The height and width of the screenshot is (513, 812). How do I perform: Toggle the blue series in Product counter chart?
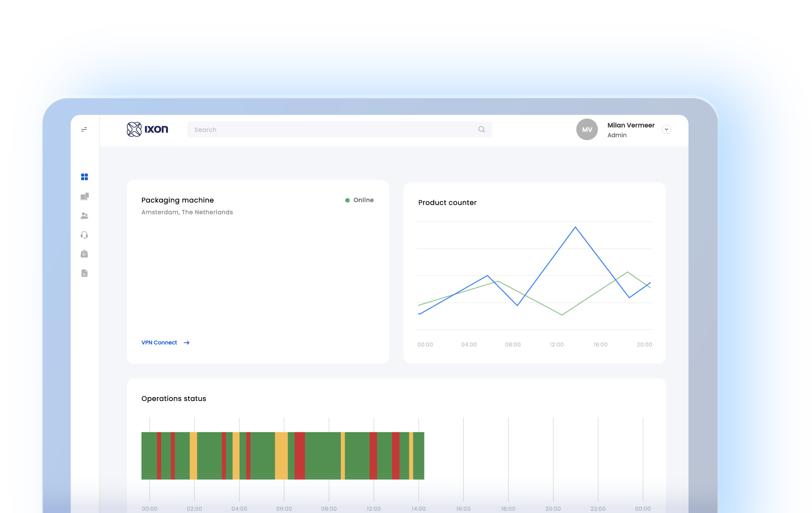(x=575, y=228)
